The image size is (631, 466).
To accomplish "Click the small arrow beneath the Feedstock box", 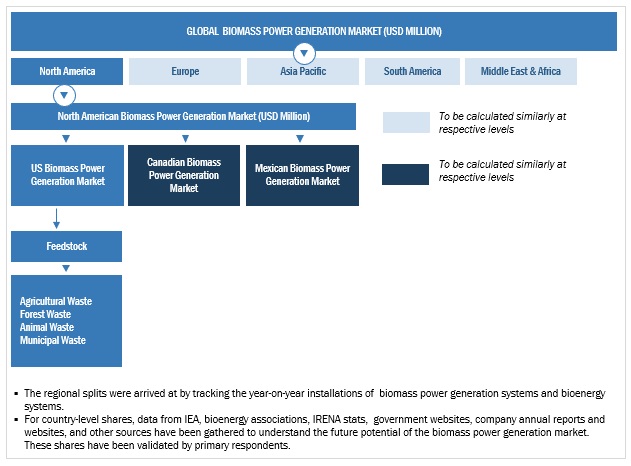I will [65, 268].
